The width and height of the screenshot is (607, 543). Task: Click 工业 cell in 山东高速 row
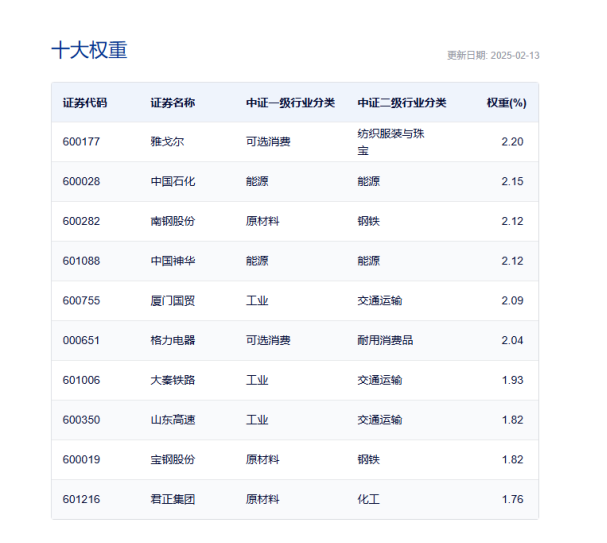(x=257, y=420)
